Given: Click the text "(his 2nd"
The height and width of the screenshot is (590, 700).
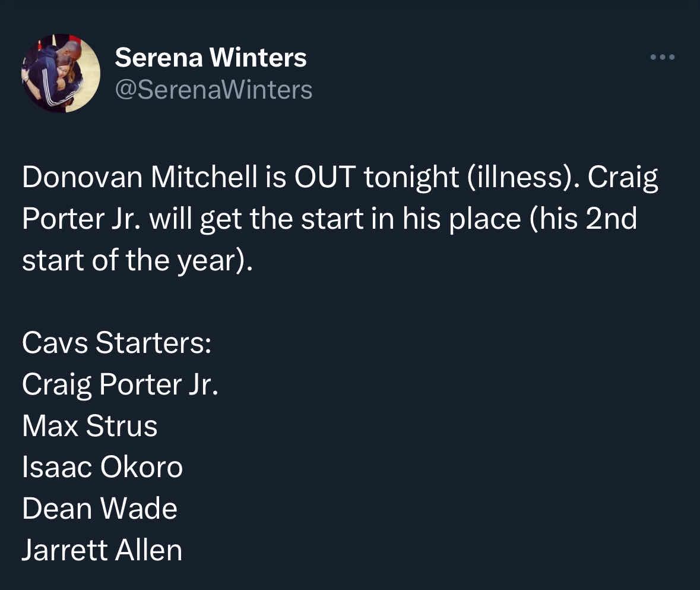Looking at the screenshot, I should pos(582,220).
